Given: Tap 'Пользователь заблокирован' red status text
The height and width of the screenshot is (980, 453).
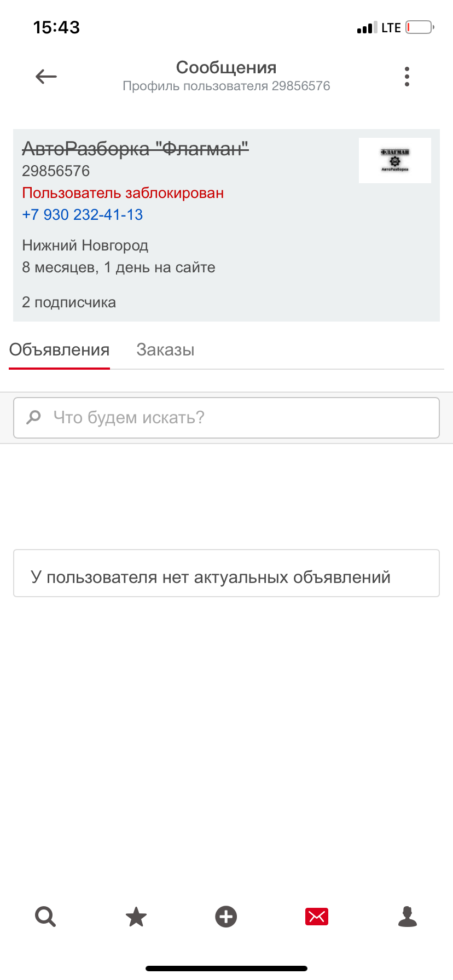Looking at the screenshot, I should 123,193.
